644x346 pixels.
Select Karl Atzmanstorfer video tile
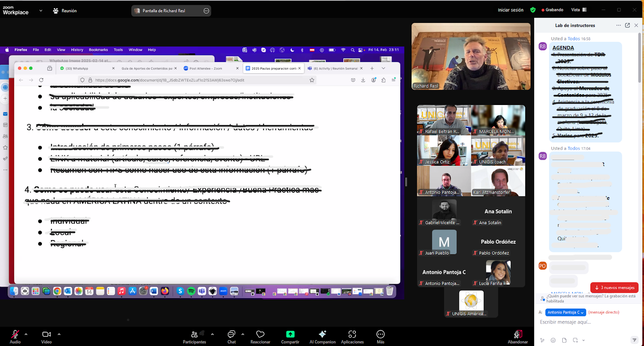coord(498,181)
